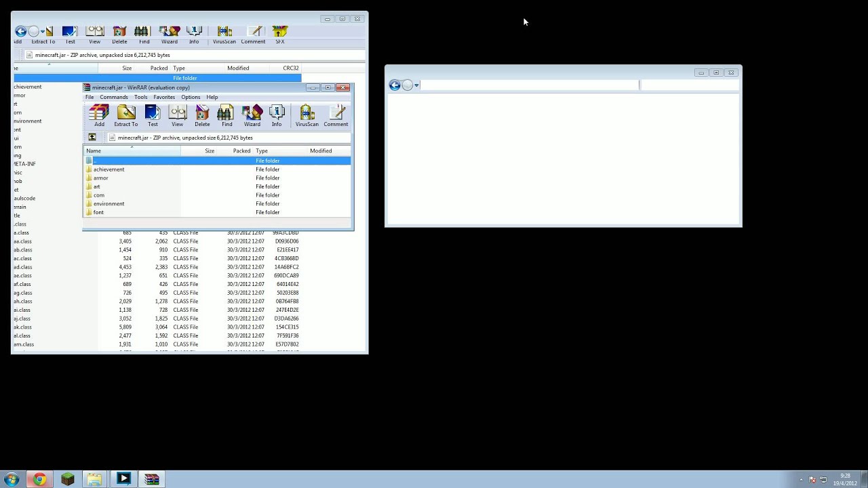Screen dimensions: 868x488
Task: Go up one level in front WinRAR
Action: pos(92,138)
